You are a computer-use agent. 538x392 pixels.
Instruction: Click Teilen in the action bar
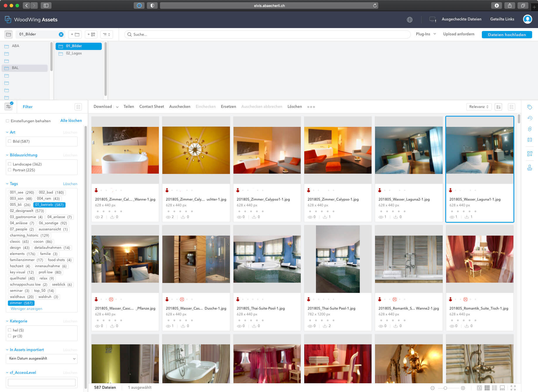click(x=129, y=107)
